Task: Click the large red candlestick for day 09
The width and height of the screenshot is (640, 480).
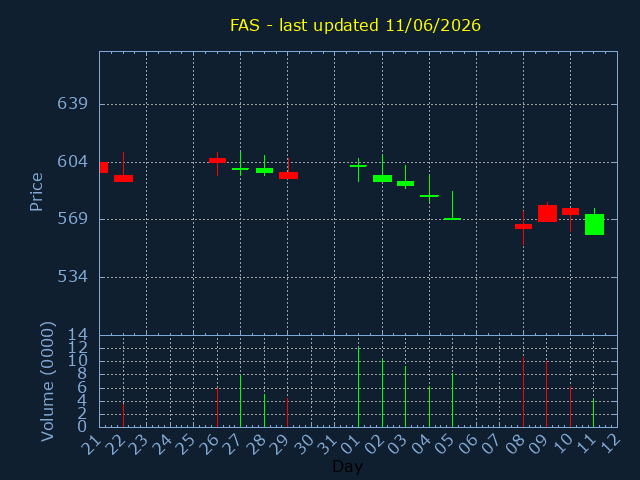Action: [547, 213]
